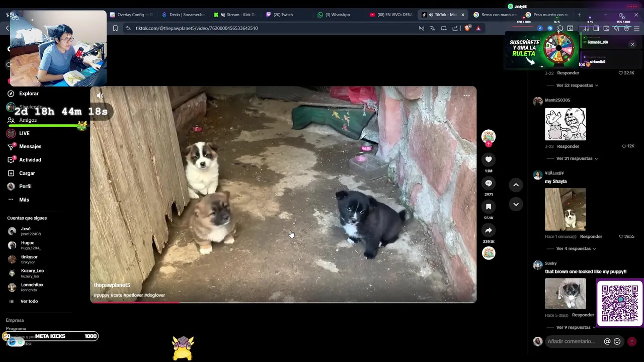This screenshot has height=362, width=644.
Task: Open the emoji picker in comment box
Action: tap(617, 341)
